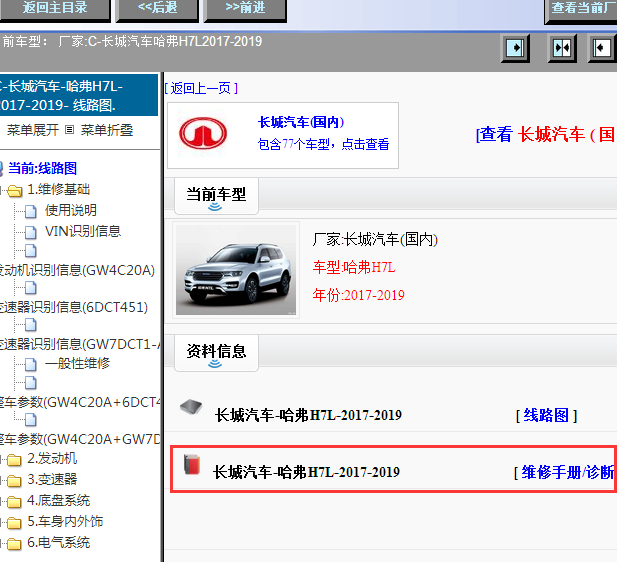This screenshot has width=617, height=562.
Task: Click 菜单展开 to expand the menu
Action: (x=33, y=130)
